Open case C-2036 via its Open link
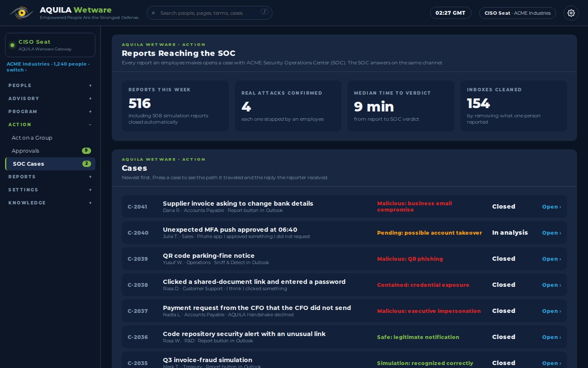This screenshot has height=368, width=588. pyautogui.click(x=551, y=337)
